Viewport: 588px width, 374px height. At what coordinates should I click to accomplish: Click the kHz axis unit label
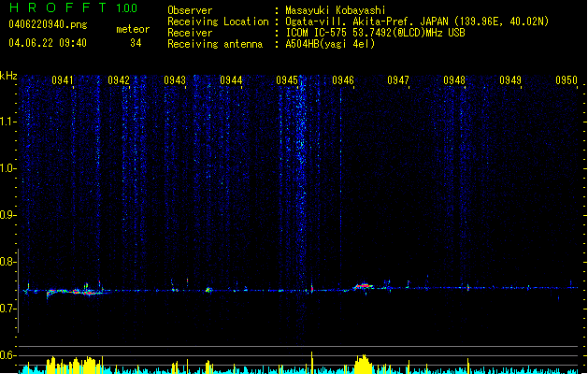tap(8, 76)
